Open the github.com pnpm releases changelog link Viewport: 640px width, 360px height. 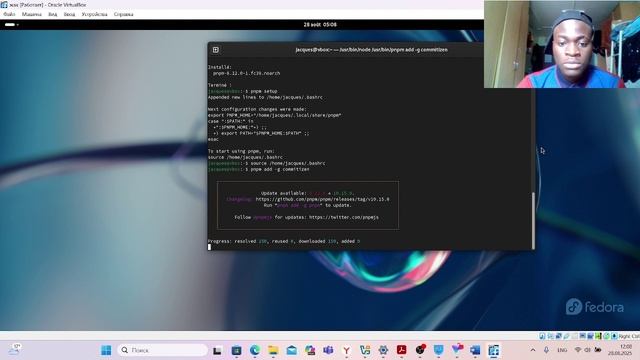coord(322,199)
